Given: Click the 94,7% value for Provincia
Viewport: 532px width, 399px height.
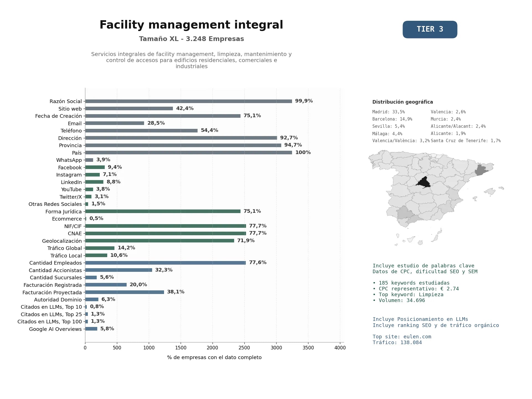Looking at the screenshot, I should pos(293,145).
